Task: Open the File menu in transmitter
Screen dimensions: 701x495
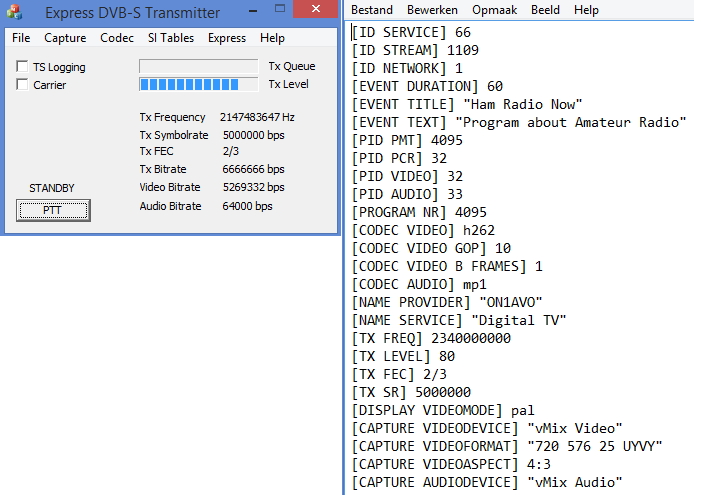Action: click(x=21, y=38)
